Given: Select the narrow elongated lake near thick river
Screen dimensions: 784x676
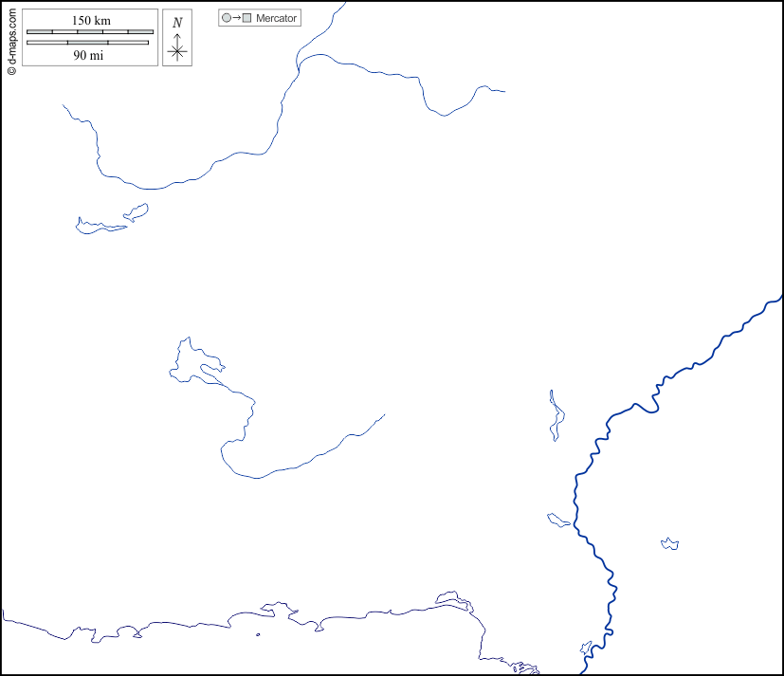Looking at the screenshot, I should [556, 414].
